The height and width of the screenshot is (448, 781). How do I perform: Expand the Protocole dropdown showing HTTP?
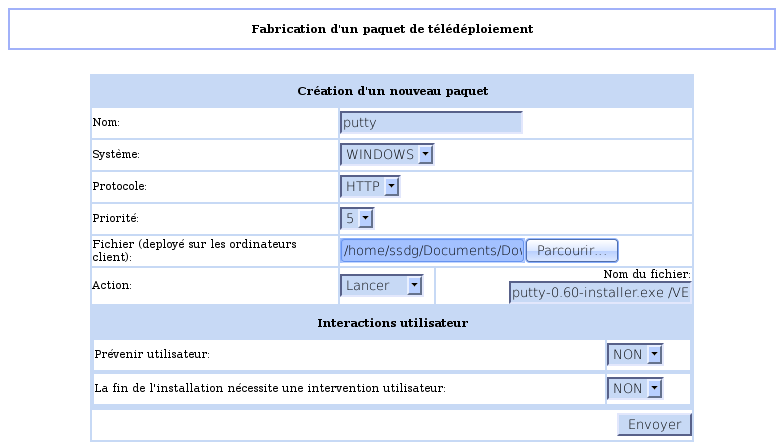[x=370, y=187]
